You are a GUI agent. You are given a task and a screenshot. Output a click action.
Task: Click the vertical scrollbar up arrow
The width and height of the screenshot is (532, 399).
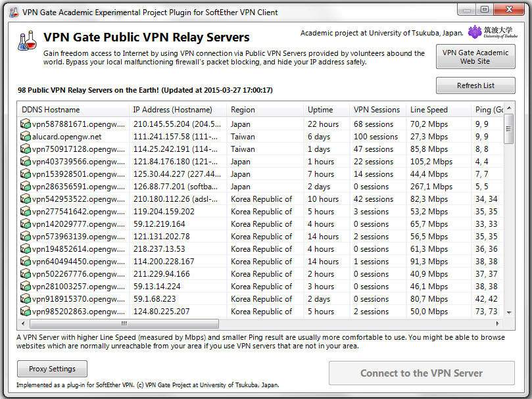pos(509,108)
